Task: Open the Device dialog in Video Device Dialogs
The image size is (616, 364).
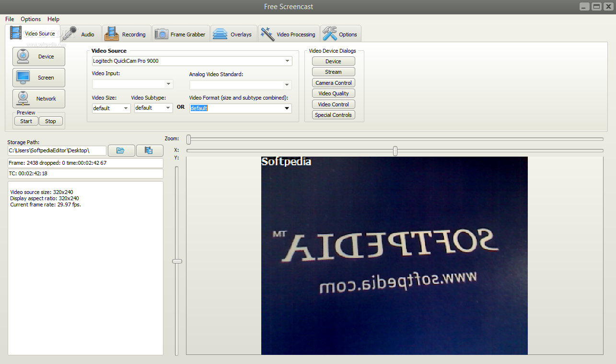Action: pyautogui.click(x=334, y=61)
